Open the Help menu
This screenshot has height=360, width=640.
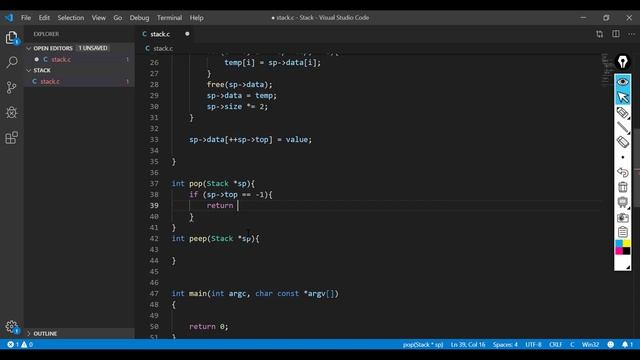tap(196, 18)
